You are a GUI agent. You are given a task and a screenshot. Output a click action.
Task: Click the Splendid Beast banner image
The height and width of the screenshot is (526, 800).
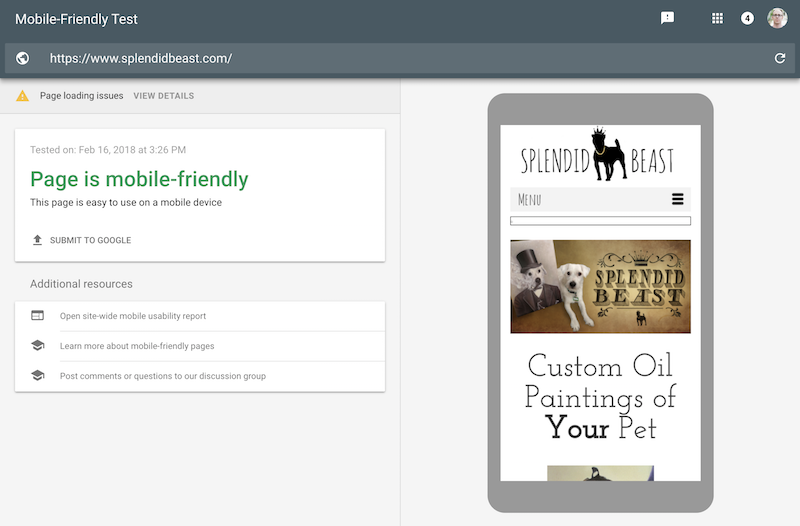pos(601,287)
